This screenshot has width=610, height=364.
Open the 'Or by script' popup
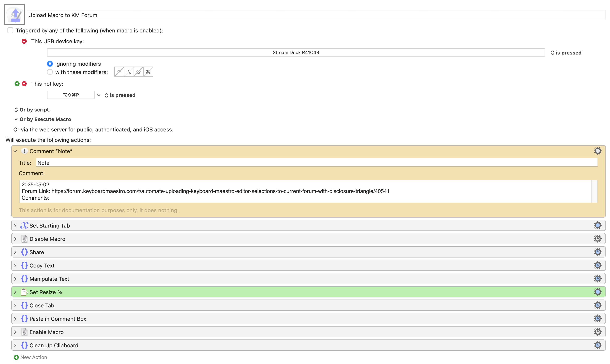pos(32,110)
